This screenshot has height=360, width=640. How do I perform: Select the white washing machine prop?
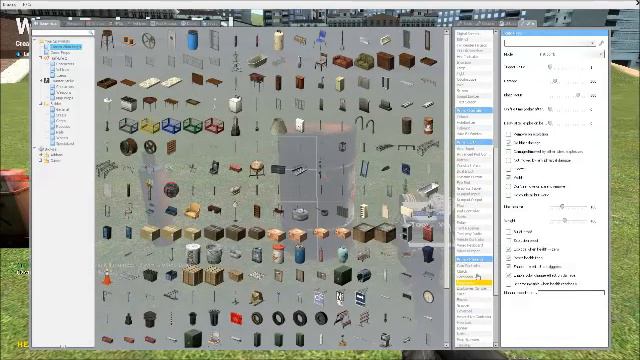[236, 104]
